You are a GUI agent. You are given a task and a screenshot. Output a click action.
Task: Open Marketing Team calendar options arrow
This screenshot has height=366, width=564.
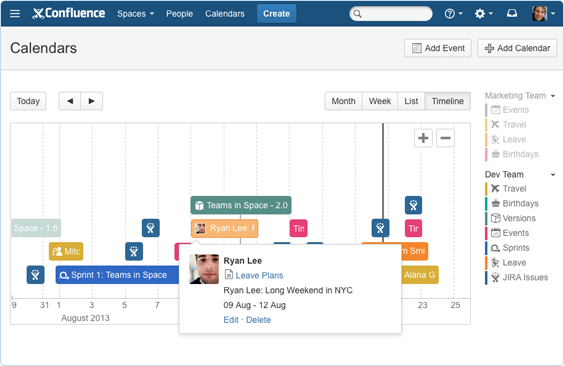tap(553, 96)
